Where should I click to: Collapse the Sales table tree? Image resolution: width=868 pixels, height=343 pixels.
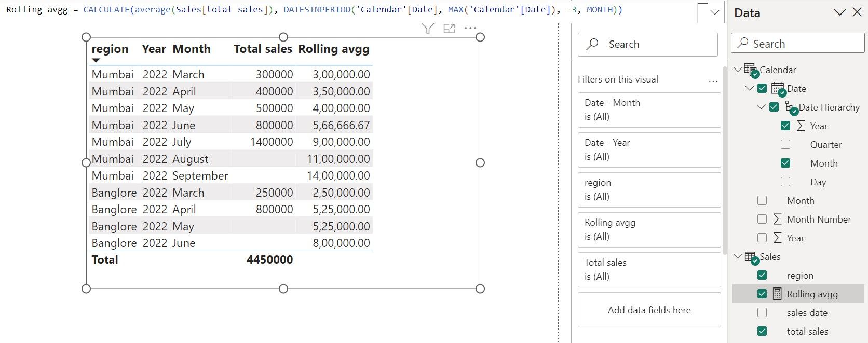click(x=738, y=257)
